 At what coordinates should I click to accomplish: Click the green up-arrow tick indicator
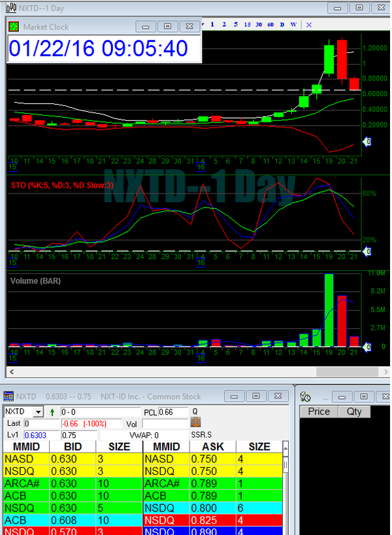coord(52,412)
